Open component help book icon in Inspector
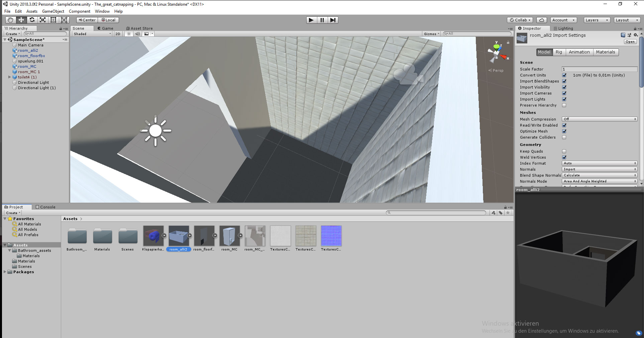Screen dimensions: 644x338 pyautogui.click(x=623, y=35)
